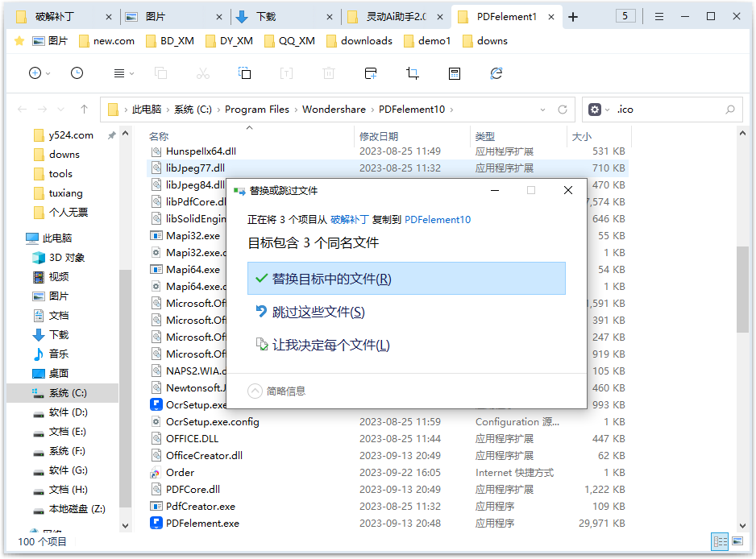The image size is (756, 559).
Task: Click the paste toolbar icon
Action: (245, 73)
